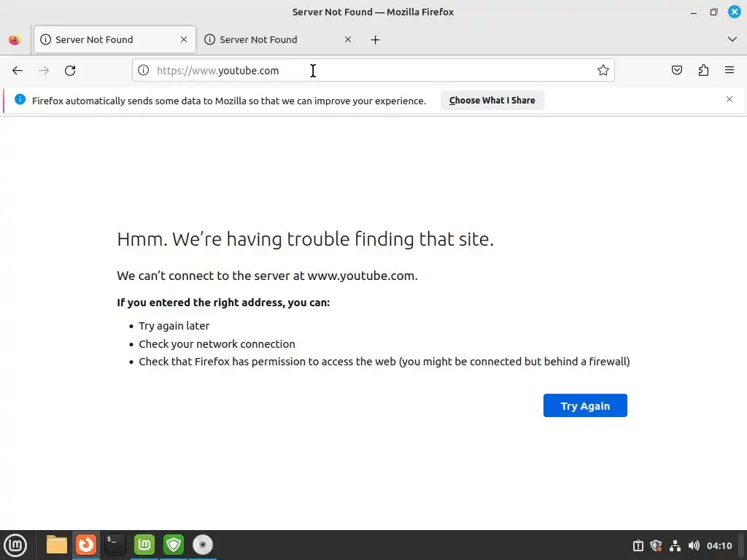Image resolution: width=747 pixels, height=560 pixels.
Task: Click the blue Try Again button
Action: [x=585, y=405]
